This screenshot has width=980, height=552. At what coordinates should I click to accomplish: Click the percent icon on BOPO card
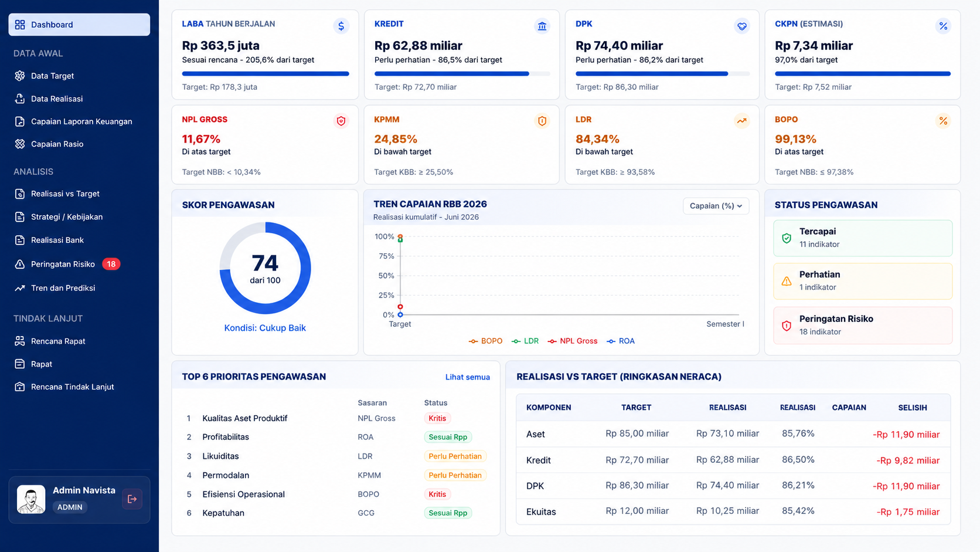coord(943,121)
